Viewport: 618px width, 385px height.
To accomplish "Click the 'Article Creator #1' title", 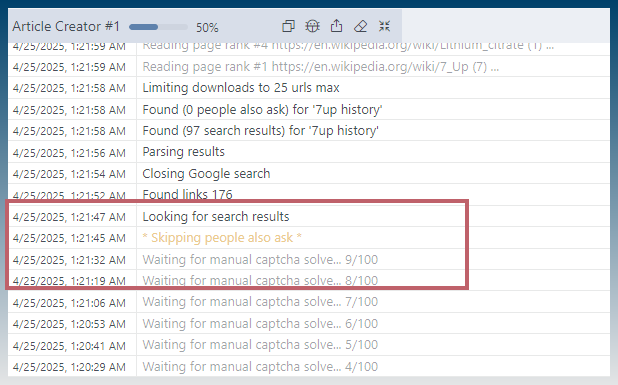I will click(x=66, y=26).
